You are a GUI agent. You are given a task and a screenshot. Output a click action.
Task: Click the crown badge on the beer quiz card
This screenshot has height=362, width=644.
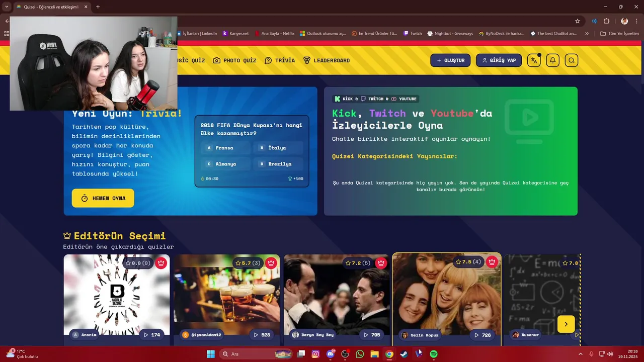point(271,262)
